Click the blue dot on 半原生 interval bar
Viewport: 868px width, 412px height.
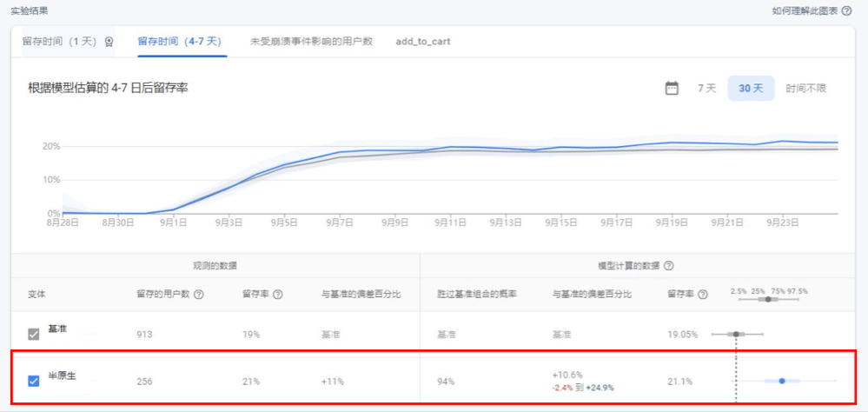pyautogui.click(x=782, y=381)
